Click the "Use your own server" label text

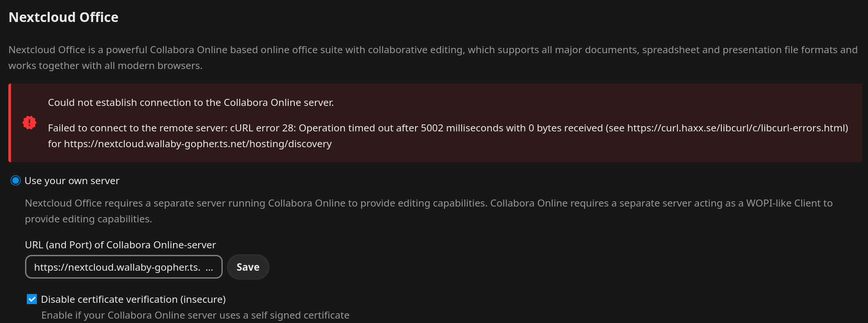click(72, 181)
